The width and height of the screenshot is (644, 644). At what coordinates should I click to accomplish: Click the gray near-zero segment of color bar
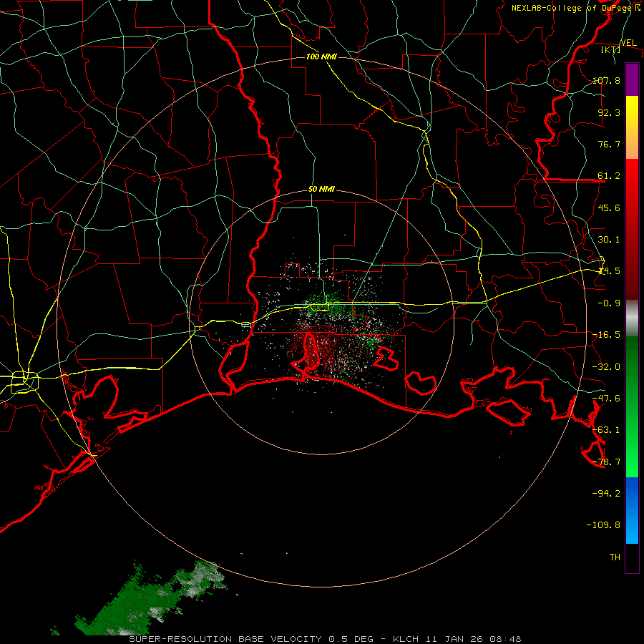click(632, 318)
